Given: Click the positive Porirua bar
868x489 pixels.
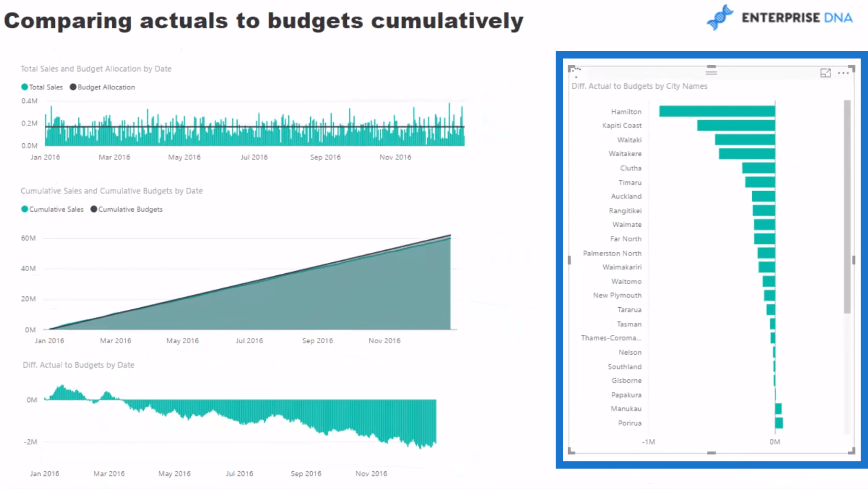Looking at the screenshot, I should point(779,423).
